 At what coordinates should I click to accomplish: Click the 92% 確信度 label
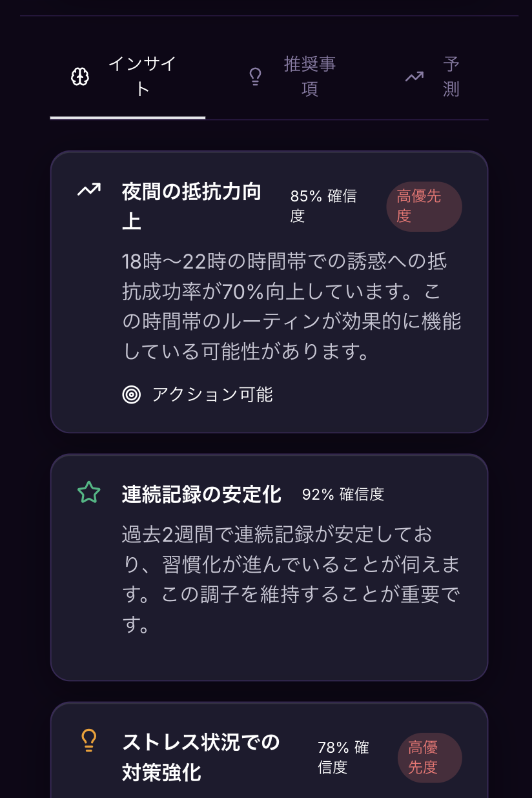point(343,495)
